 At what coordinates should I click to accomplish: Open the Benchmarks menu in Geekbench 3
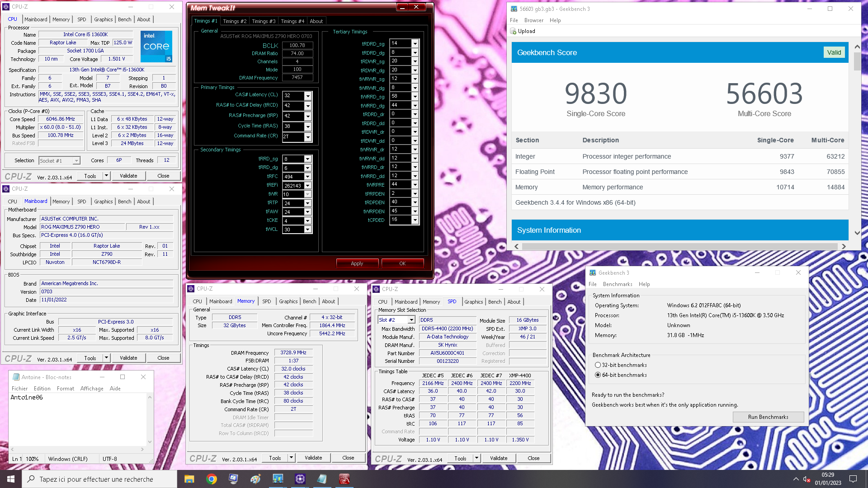618,284
